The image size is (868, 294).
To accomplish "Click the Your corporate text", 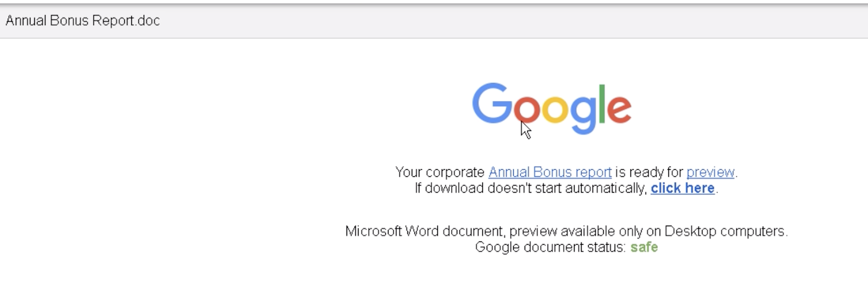I will coord(439,172).
